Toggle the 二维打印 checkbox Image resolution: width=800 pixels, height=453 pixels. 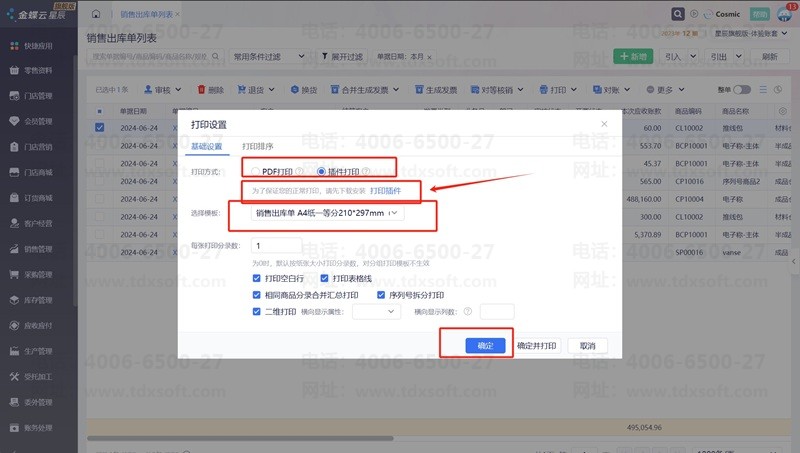(257, 312)
